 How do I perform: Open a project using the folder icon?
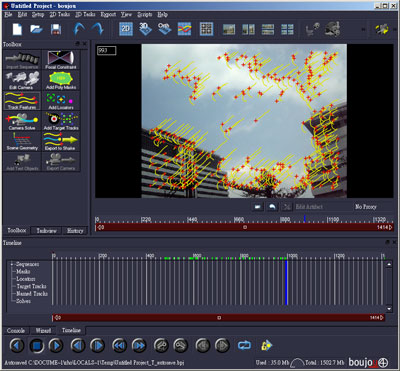(36, 29)
